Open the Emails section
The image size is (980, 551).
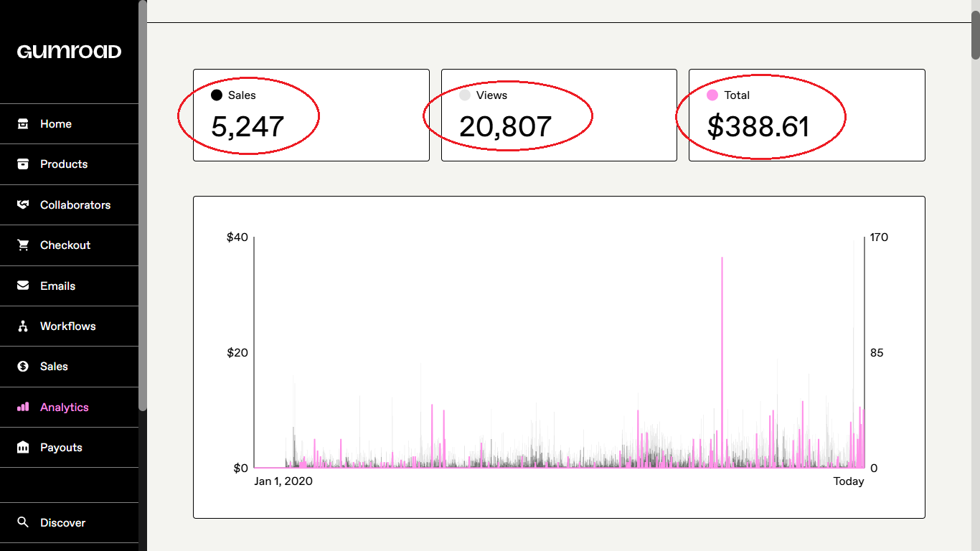pyautogui.click(x=69, y=286)
